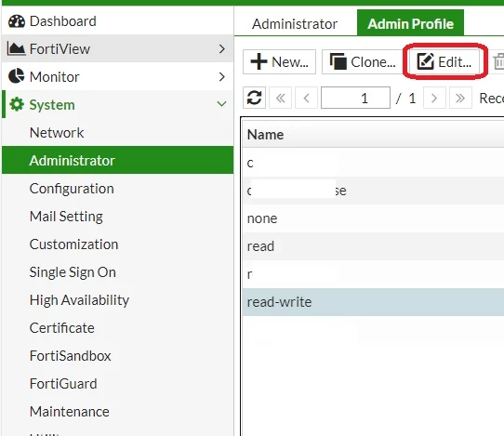This screenshot has height=436, width=504.
Task: Click the page number field
Action: (x=355, y=98)
